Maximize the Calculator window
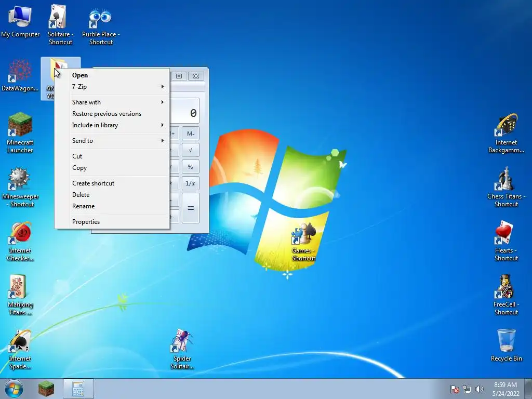 [179, 76]
